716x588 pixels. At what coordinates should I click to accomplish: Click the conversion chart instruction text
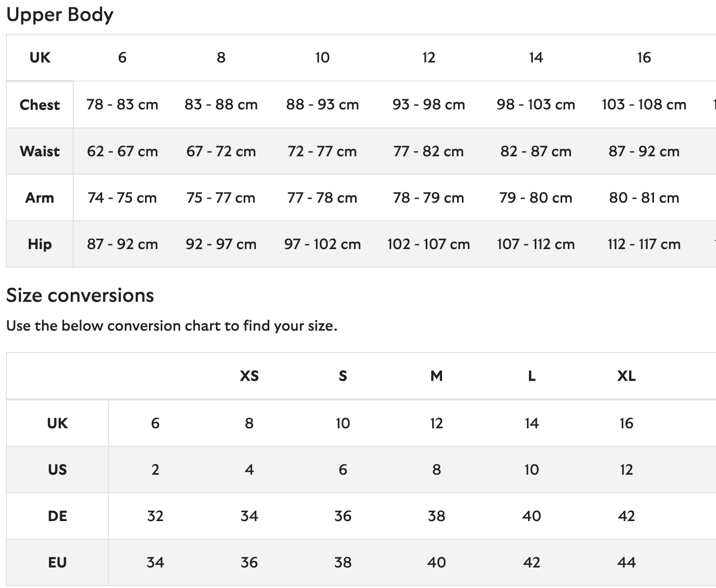(172, 326)
